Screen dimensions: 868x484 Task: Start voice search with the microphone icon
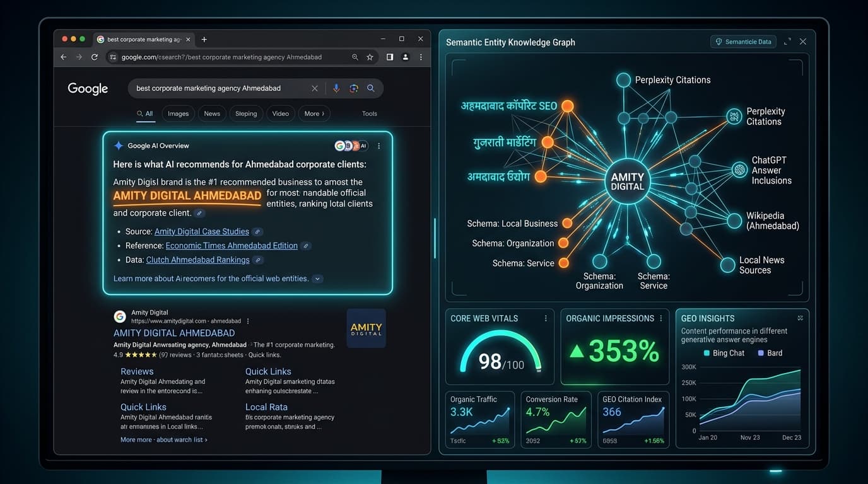pyautogui.click(x=336, y=88)
